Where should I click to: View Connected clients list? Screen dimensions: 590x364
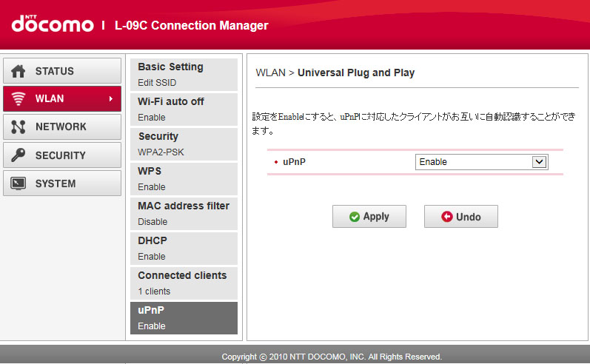(x=184, y=283)
